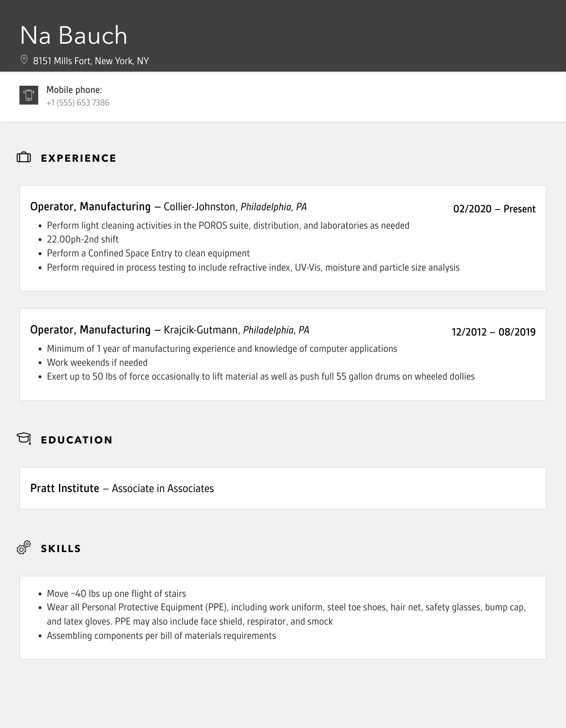Select the Experience section heading
This screenshot has height=728, width=566.
click(78, 158)
